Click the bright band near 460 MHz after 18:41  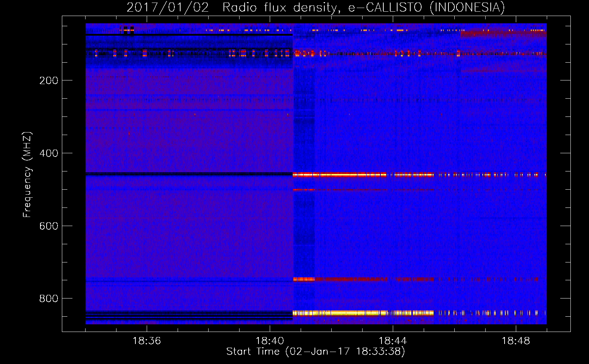point(363,175)
